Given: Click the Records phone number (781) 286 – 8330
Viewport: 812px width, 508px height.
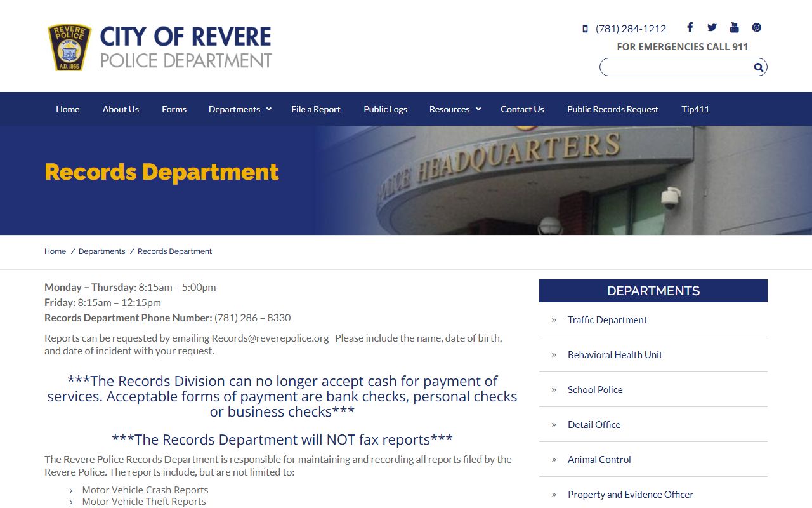Looking at the screenshot, I should pos(252,317).
